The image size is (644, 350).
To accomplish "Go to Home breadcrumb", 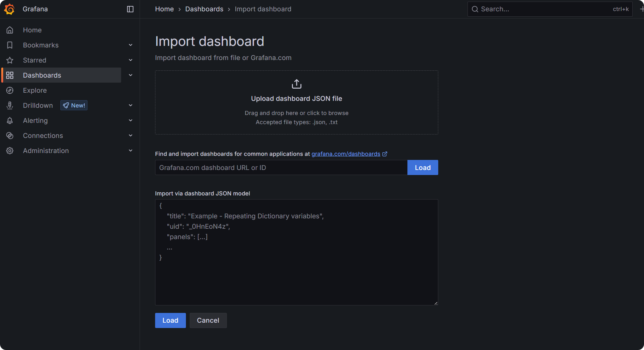I will (x=164, y=9).
